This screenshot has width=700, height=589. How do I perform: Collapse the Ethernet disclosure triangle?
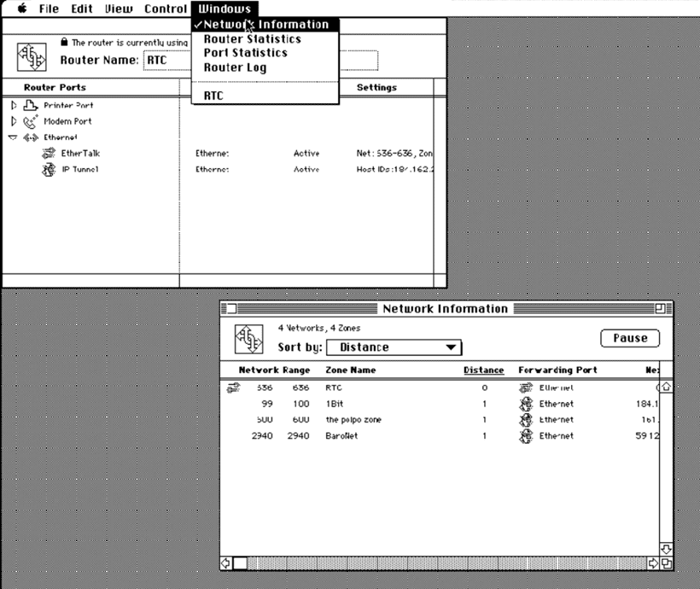coord(13,137)
